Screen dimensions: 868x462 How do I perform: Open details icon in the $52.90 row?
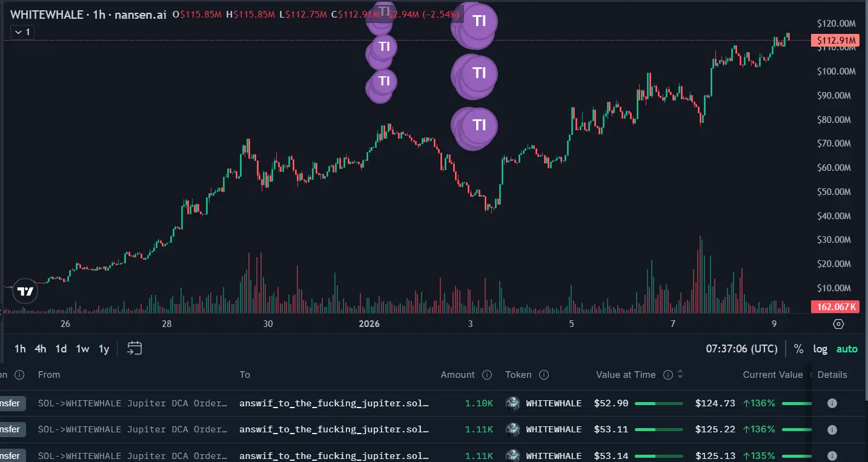click(832, 403)
